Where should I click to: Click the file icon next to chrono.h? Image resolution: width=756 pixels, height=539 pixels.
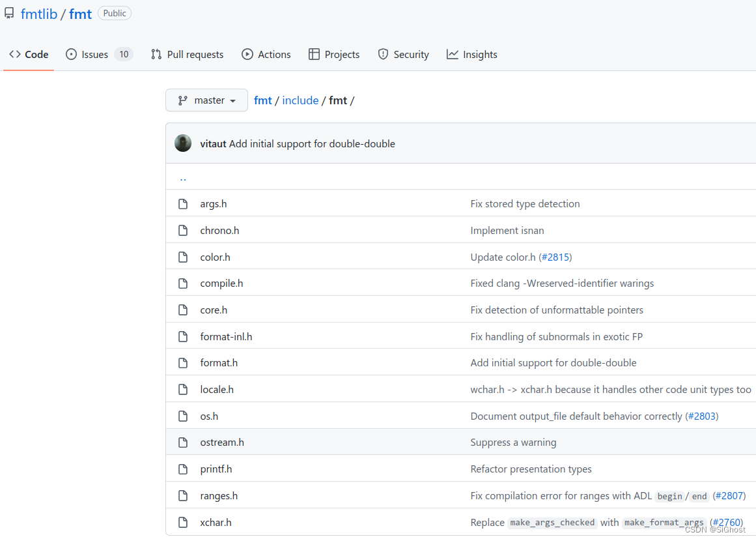[x=182, y=230]
